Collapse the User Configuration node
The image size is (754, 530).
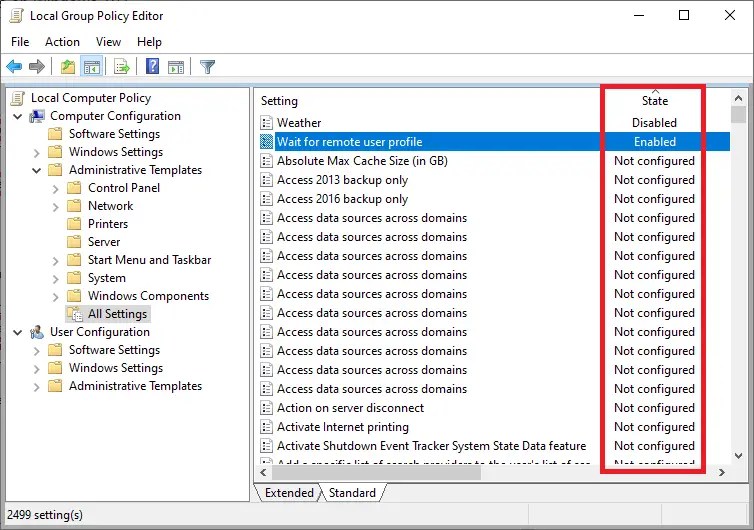18,332
